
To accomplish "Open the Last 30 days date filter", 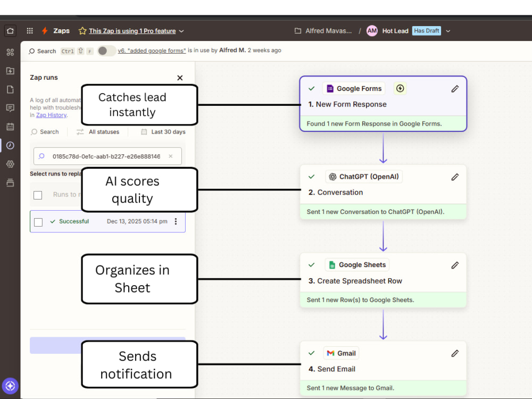I will tap(163, 132).
